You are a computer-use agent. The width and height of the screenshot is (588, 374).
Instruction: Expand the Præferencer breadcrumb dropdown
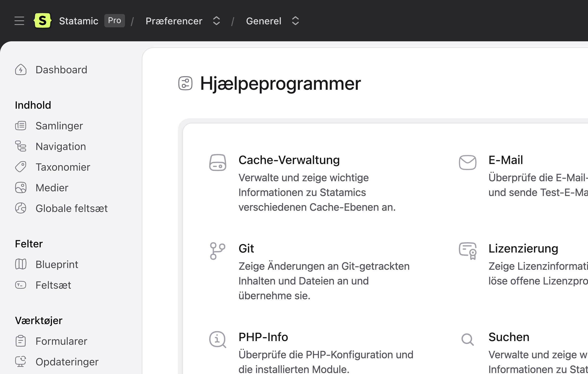[216, 21]
